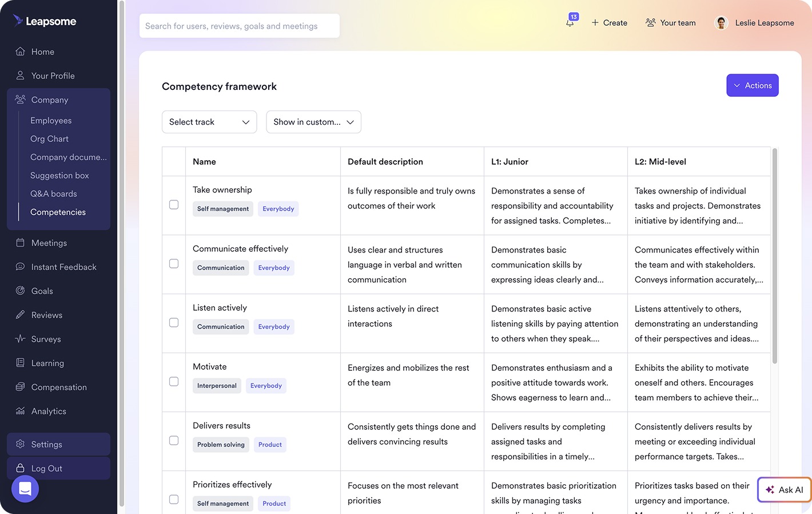Select the Communicate effectively checkbox
The width and height of the screenshot is (812, 514).
(x=174, y=263)
